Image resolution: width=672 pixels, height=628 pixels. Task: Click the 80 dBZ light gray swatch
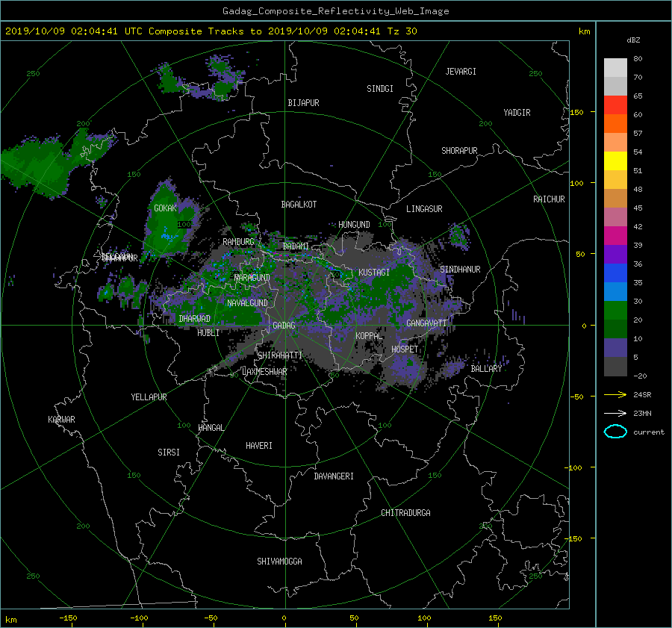point(615,67)
